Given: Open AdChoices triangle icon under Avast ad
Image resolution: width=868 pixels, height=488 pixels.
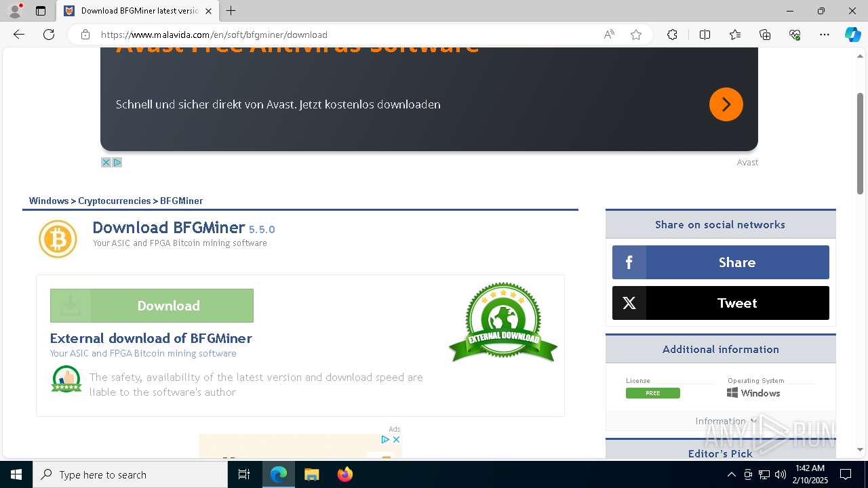Looking at the screenshot, I should click(x=117, y=162).
